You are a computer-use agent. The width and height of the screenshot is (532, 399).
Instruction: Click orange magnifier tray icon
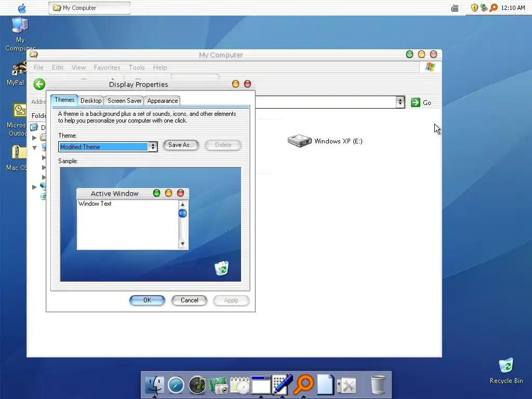(494, 7)
